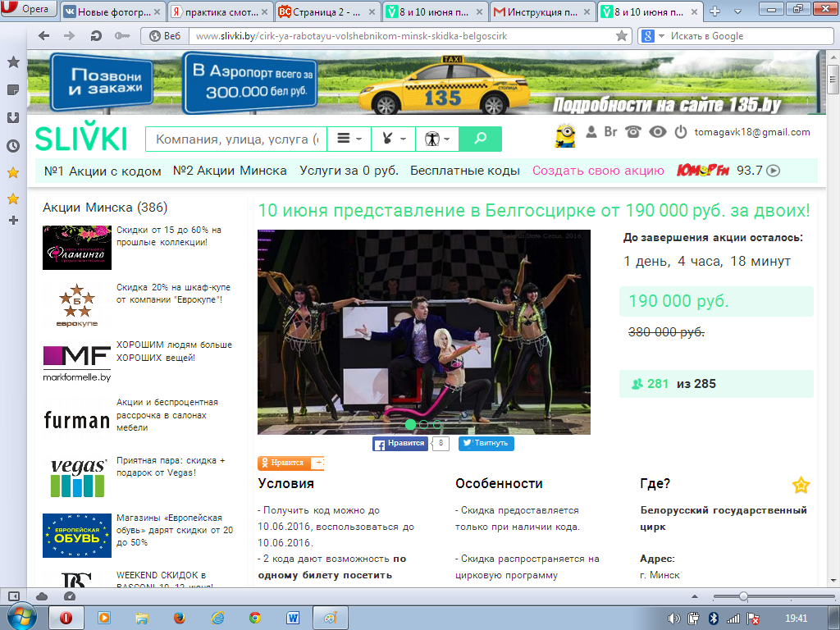Click the search field for company or service
Viewport: 840px width, 630px height.
point(235,139)
